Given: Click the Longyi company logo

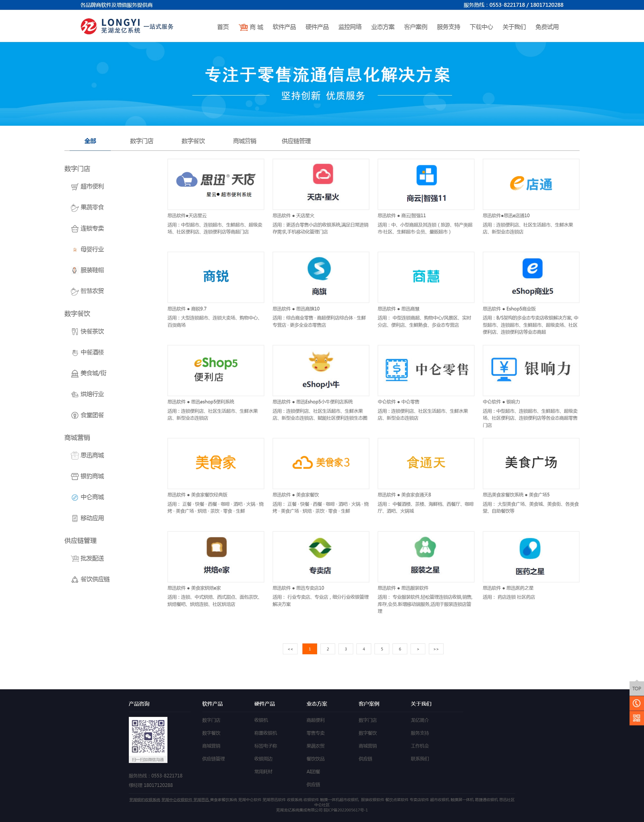Looking at the screenshot, I should point(127,26).
